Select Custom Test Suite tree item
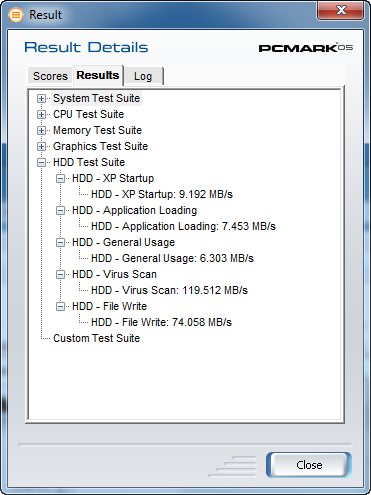371x495 pixels. (96, 338)
